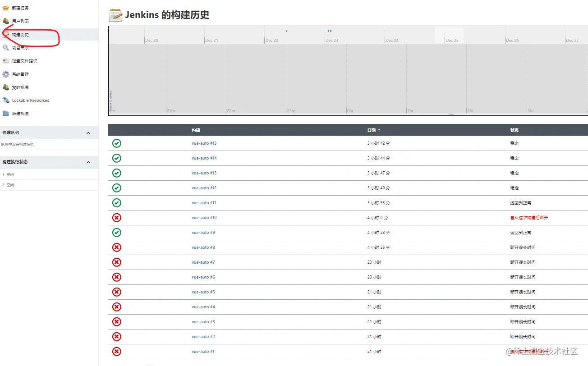Click the build marker above Dec 23 in the timeline
Screen dimensions: 588x366
[x=330, y=31]
